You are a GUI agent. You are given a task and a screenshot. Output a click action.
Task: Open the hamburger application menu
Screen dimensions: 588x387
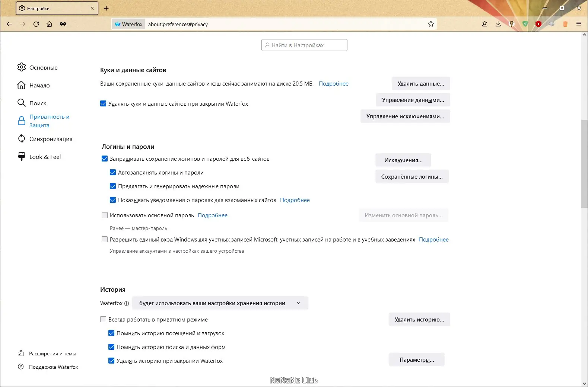(x=579, y=24)
